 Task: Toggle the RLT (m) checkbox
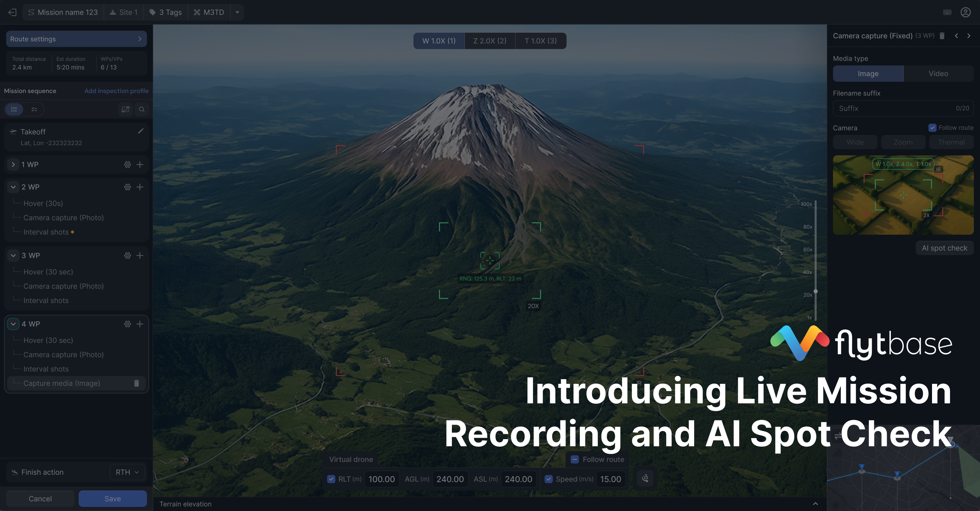(331, 479)
